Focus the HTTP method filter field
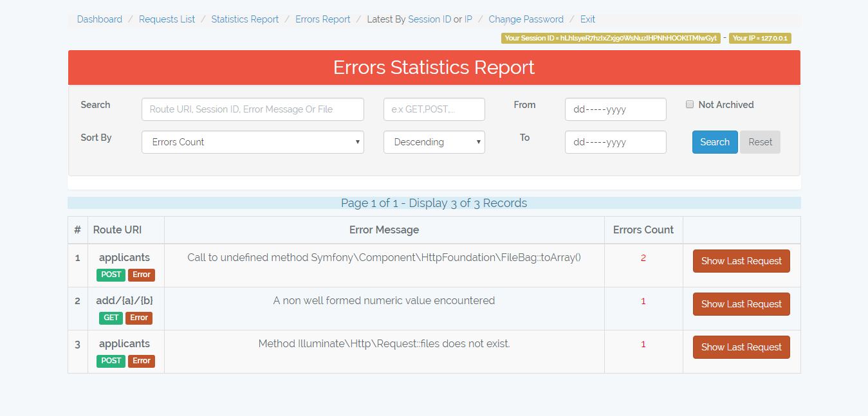The height and width of the screenshot is (416, 868). (x=434, y=109)
